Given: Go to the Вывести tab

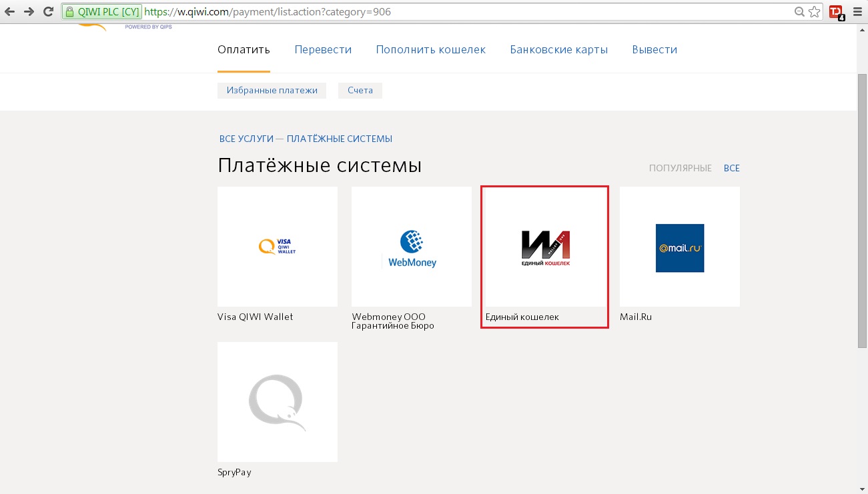Looking at the screenshot, I should (x=655, y=50).
